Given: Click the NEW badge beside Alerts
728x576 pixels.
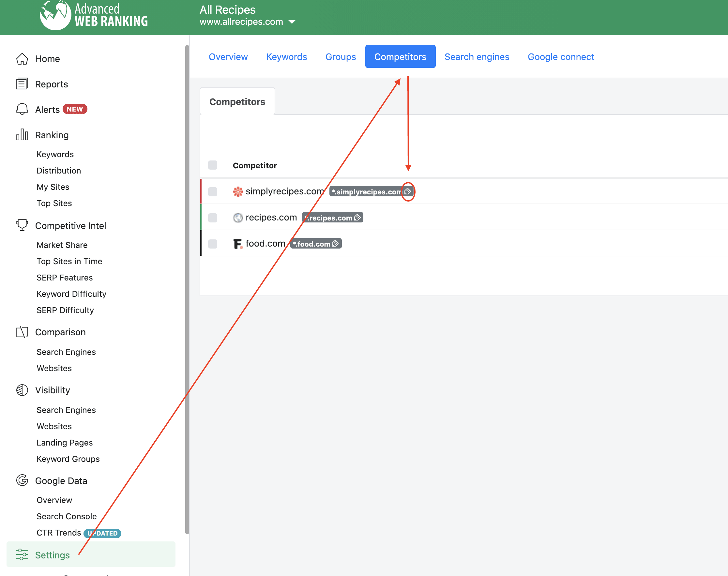Looking at the screenshot, I should coord(75,109).
